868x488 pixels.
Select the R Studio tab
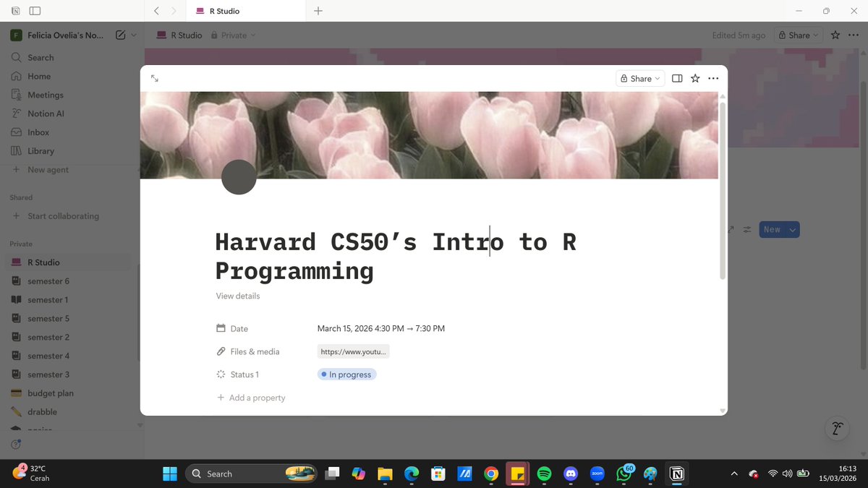pyautogui.click(x=246, y=11)
